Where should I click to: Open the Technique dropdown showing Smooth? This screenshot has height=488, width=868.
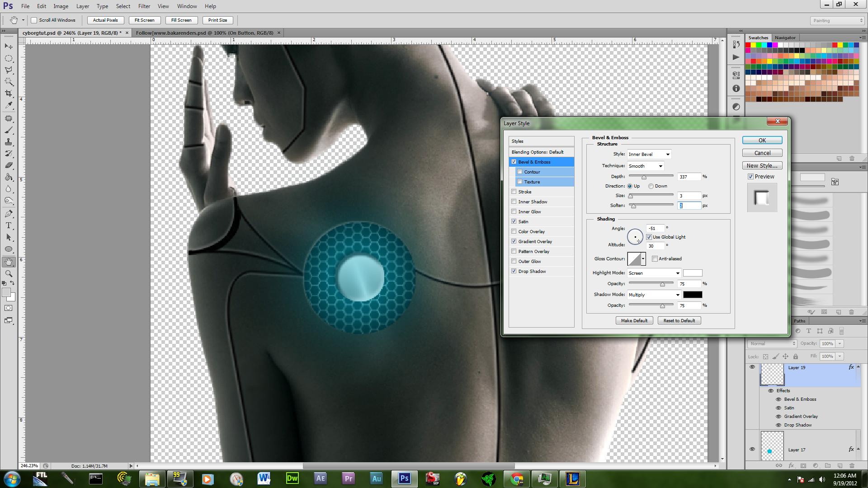click(646, 166)
